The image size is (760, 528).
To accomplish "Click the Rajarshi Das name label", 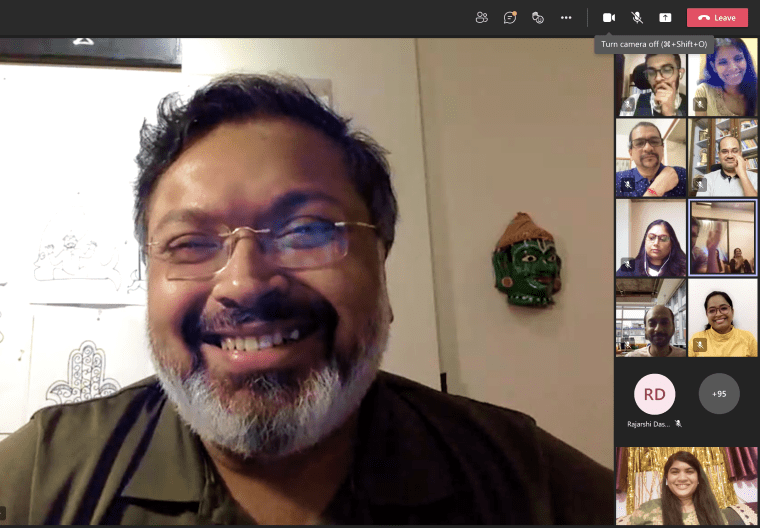I will click(649, 424).
